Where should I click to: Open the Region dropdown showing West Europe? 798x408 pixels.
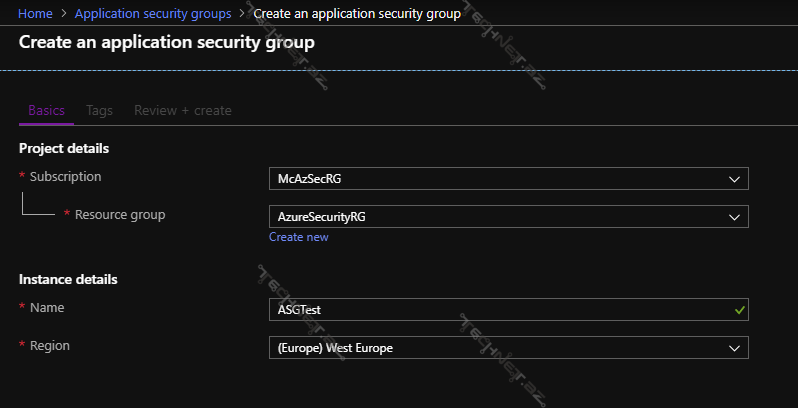point(500,348)
